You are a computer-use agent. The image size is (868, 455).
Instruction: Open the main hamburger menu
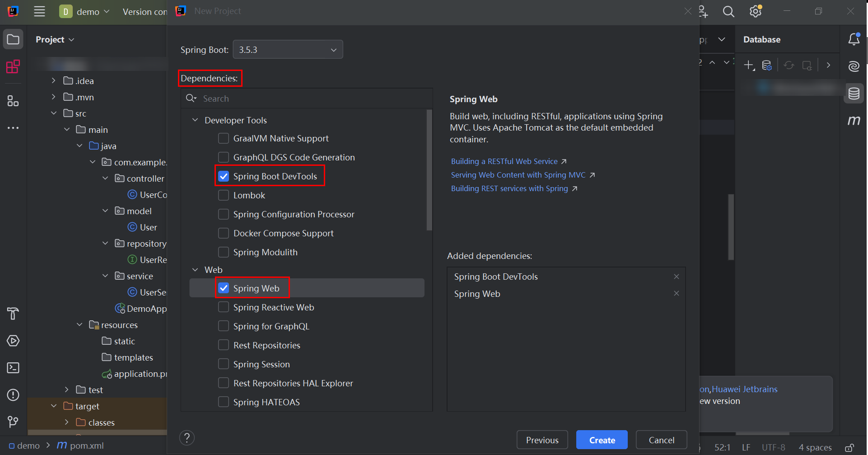[40, 12]
